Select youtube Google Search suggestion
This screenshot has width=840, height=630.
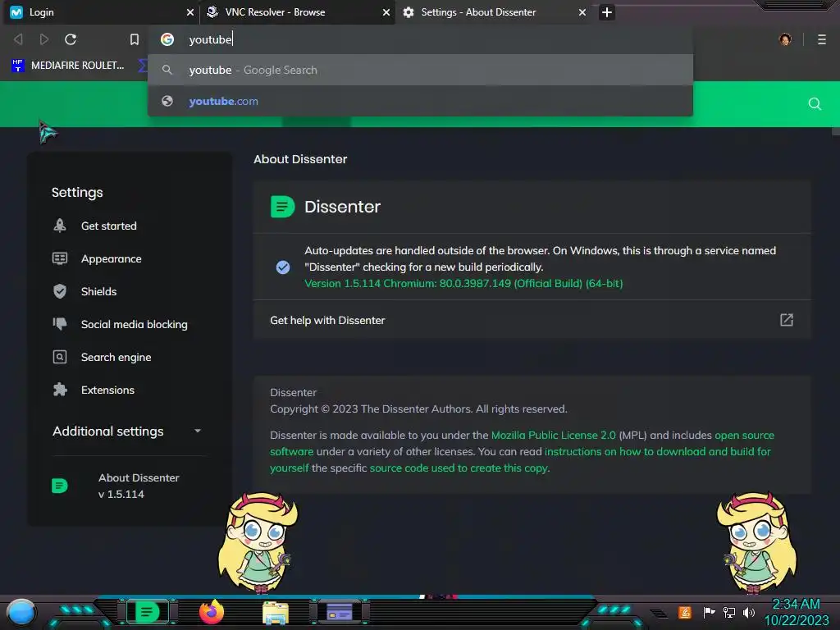pyautogui.click(x=420, y=71)
